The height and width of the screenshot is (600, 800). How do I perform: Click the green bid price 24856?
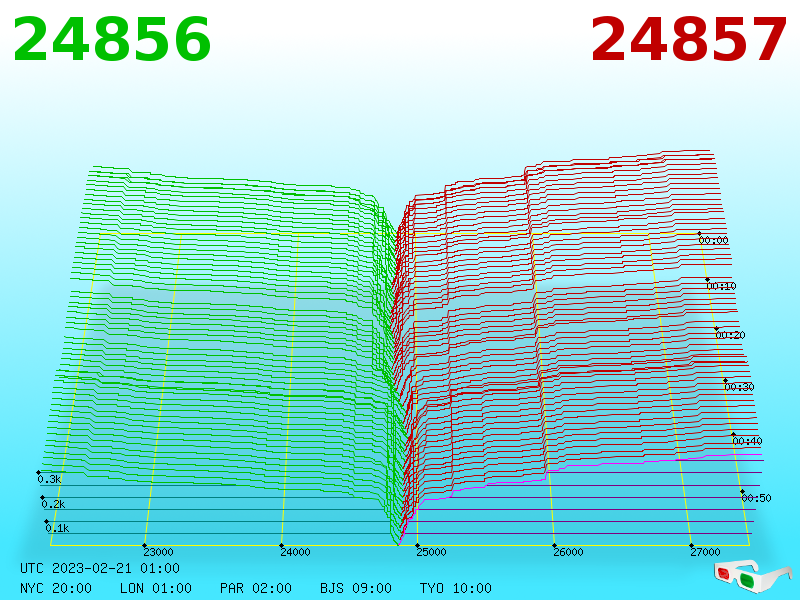click(112, 40)
